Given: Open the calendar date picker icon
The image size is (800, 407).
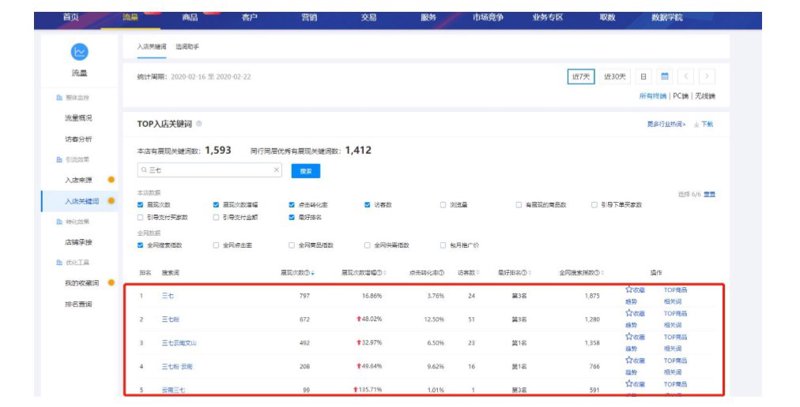Looking at the screenshot, I should (665, 77).
